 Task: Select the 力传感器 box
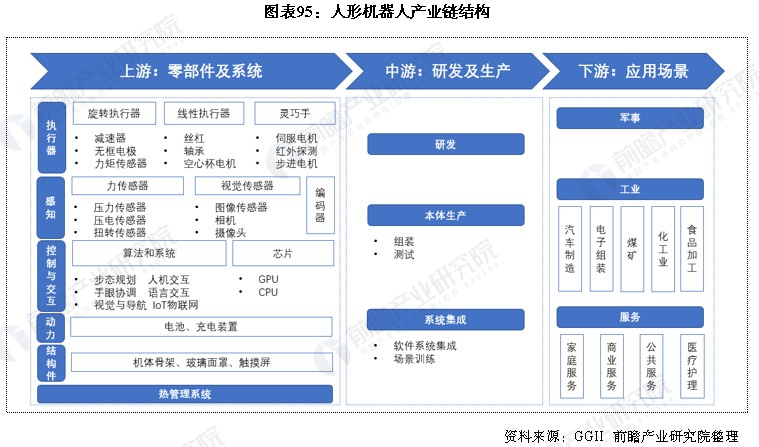tap(128, 185)
